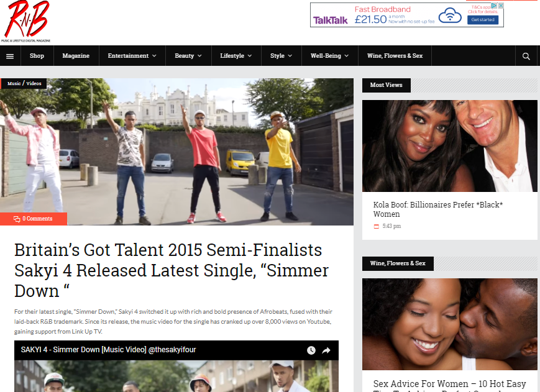This screenshot has width=540, height=392.
Task: Click the video Watch Later clock icon
Action: click(311, 350)
